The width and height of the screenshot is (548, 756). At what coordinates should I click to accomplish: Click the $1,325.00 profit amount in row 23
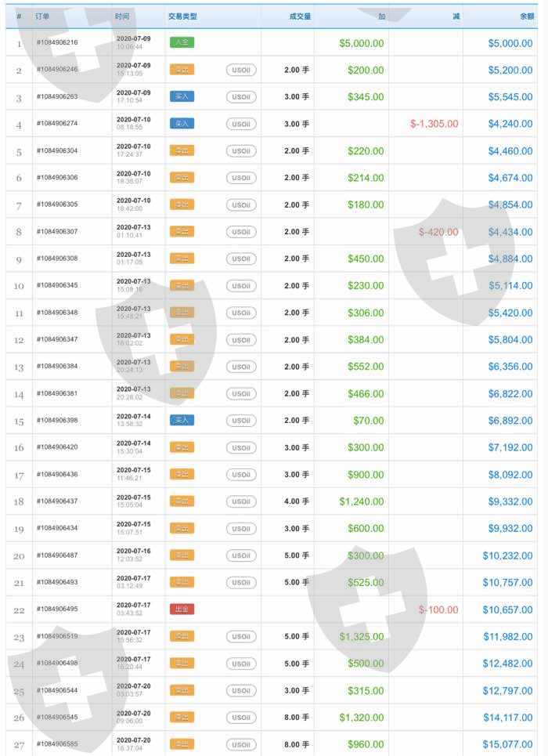click(x=361, y=636)
